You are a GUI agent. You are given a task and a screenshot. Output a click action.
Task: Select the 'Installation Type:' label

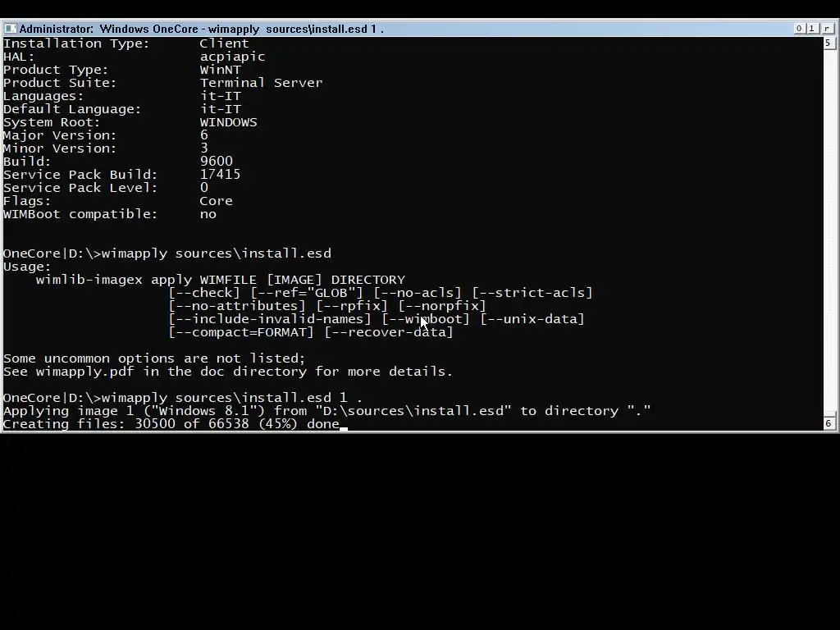(76, 43)
